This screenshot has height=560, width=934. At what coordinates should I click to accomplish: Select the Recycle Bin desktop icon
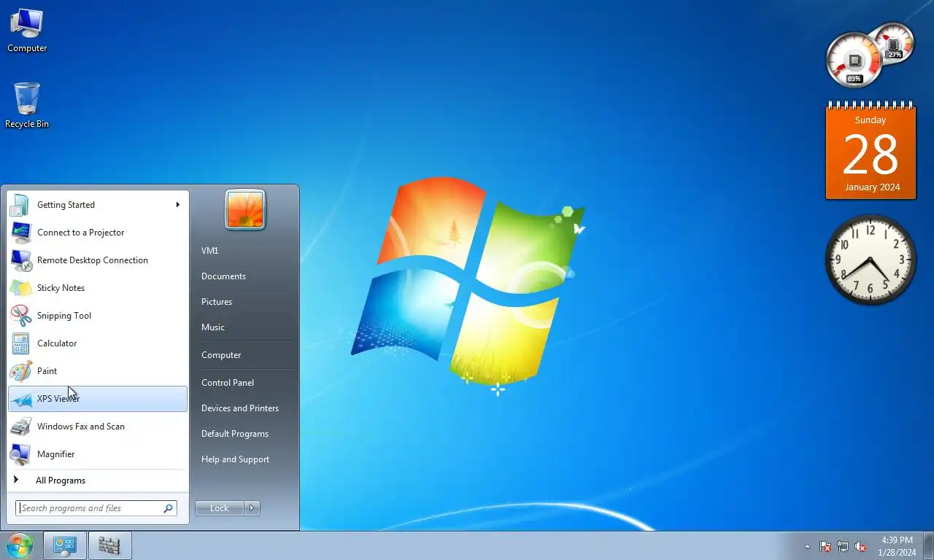[27, 106]
